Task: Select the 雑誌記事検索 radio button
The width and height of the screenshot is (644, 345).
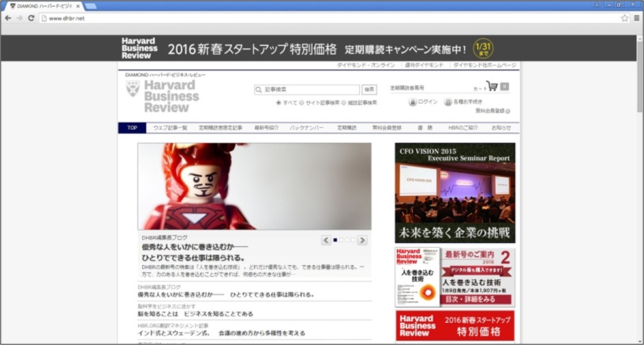Action: coord(344,102)
